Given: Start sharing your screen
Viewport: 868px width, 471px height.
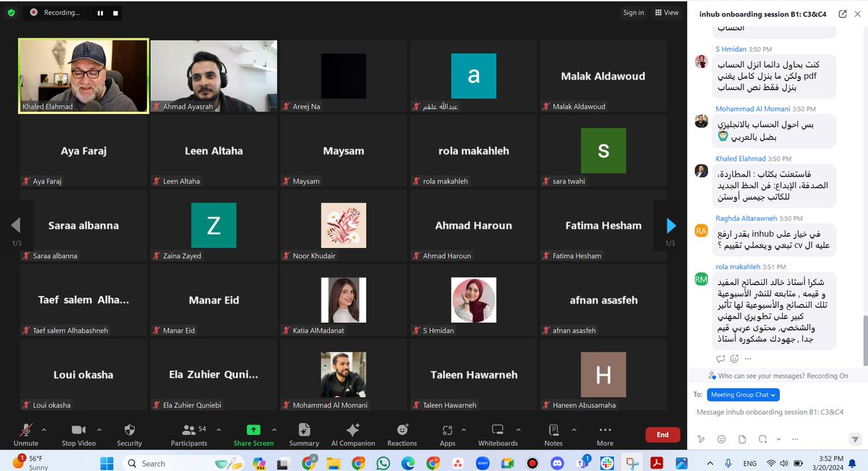Looking at the screenshot, I should point(253,434).
